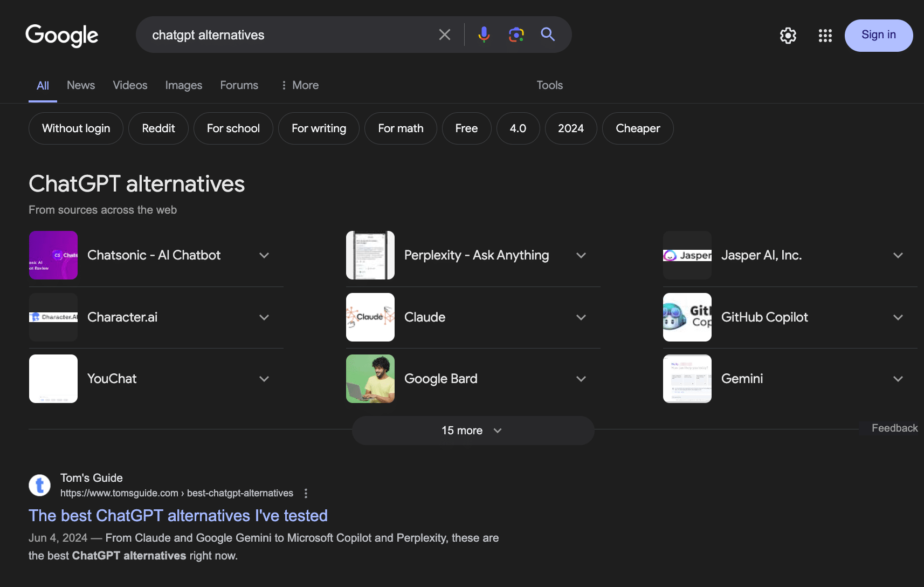Click the Jasper logo thumbnail

687,255
